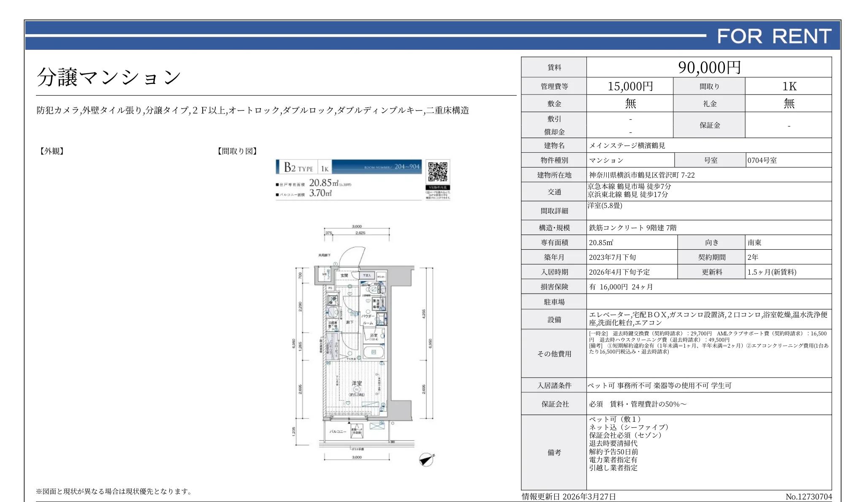
Task: Toggle the ペット可 condition entry
Action: pos(601,385)
